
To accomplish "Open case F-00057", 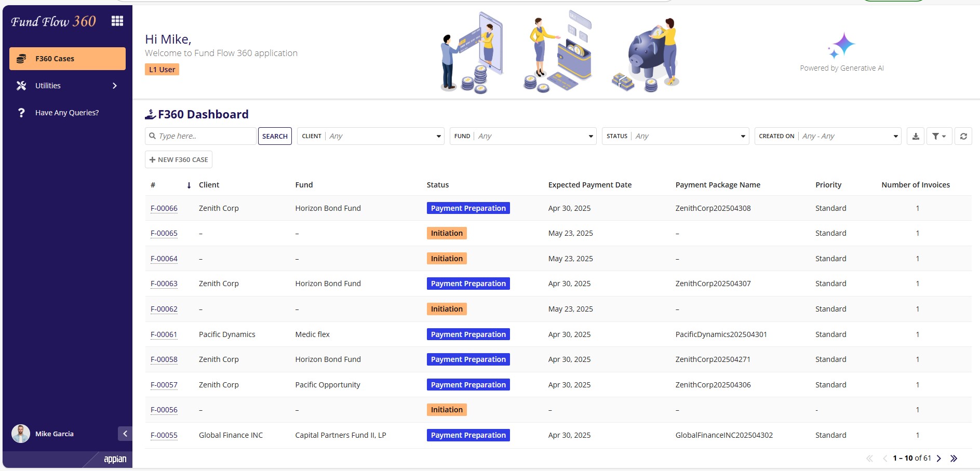I will click(x=164, y=385).
